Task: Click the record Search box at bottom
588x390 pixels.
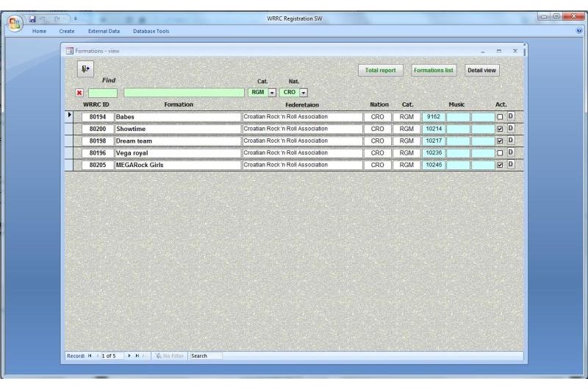Action: tap(205, 355)
